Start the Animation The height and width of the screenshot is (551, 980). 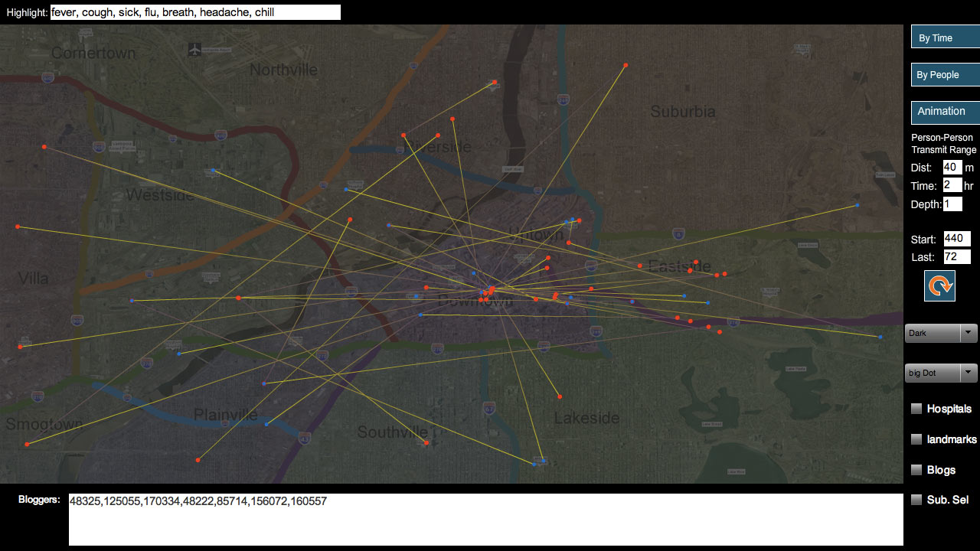pos(946,112)
